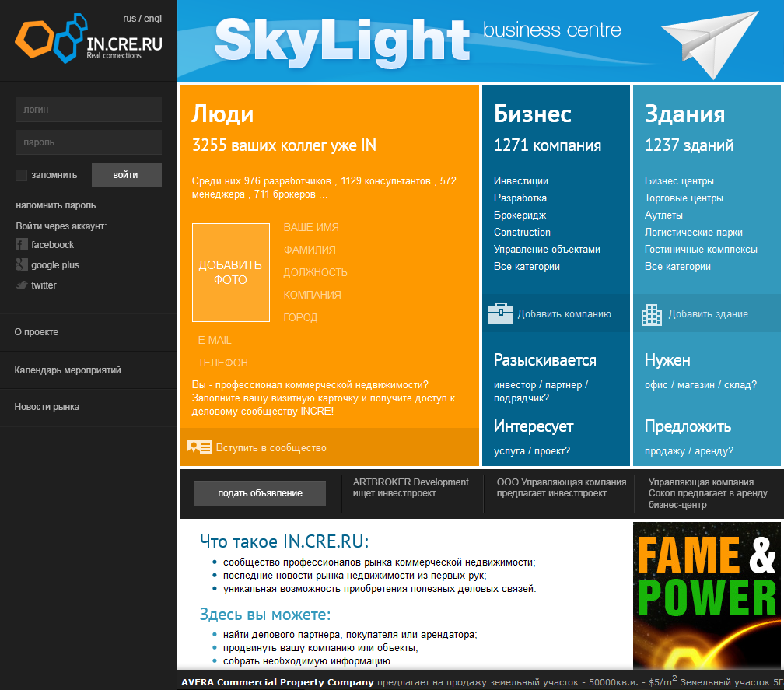The image size is (784, 690).
Task: Open 'ООО Управляющая компания' ad
Action: click(561, 488)
